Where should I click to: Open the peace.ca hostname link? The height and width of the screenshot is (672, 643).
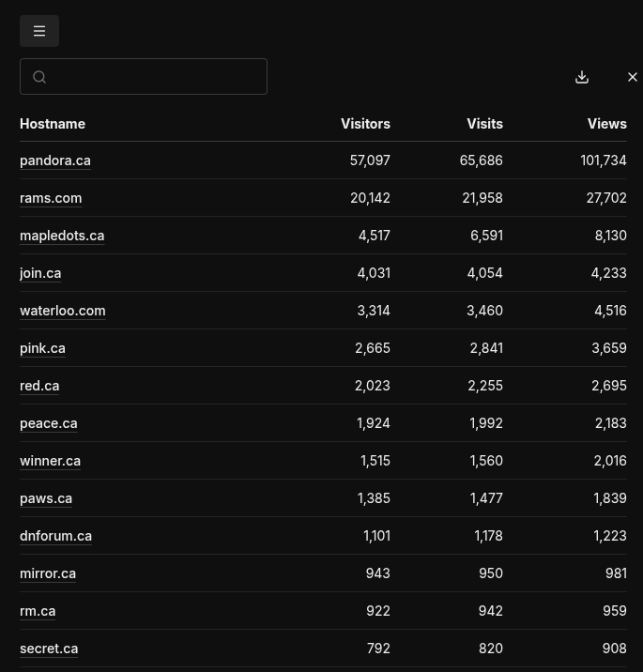click(49, 423)
